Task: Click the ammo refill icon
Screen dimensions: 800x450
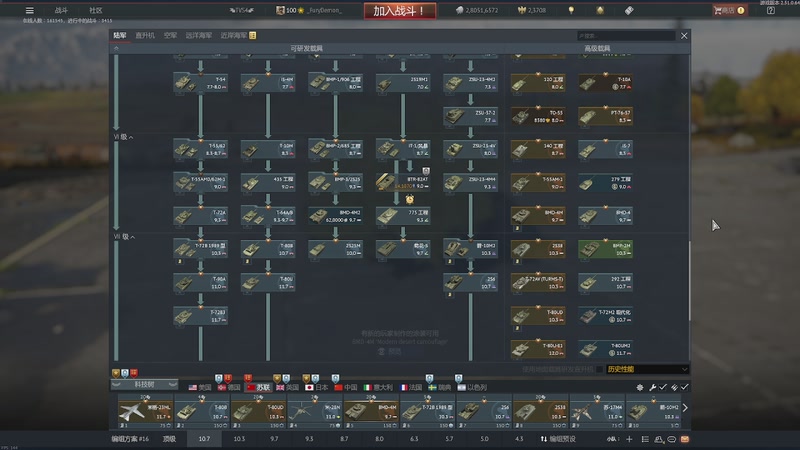Action: [x=674, y=388]
